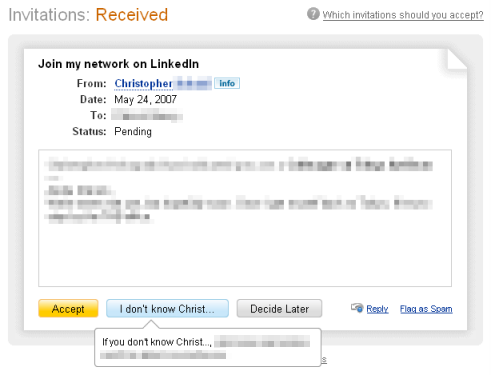Screen dimensions: 491x375
Task: Click the info badge beside sender name
Action: 227,83
